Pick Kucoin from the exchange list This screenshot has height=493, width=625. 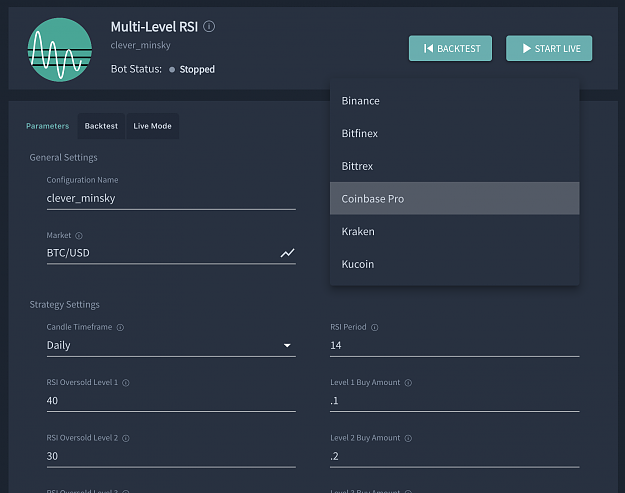point(454,264)
